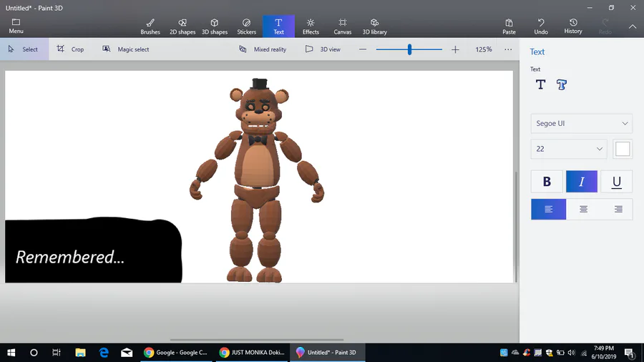Click the horizontal canvas scrollbar

click(x=257, y=340)
